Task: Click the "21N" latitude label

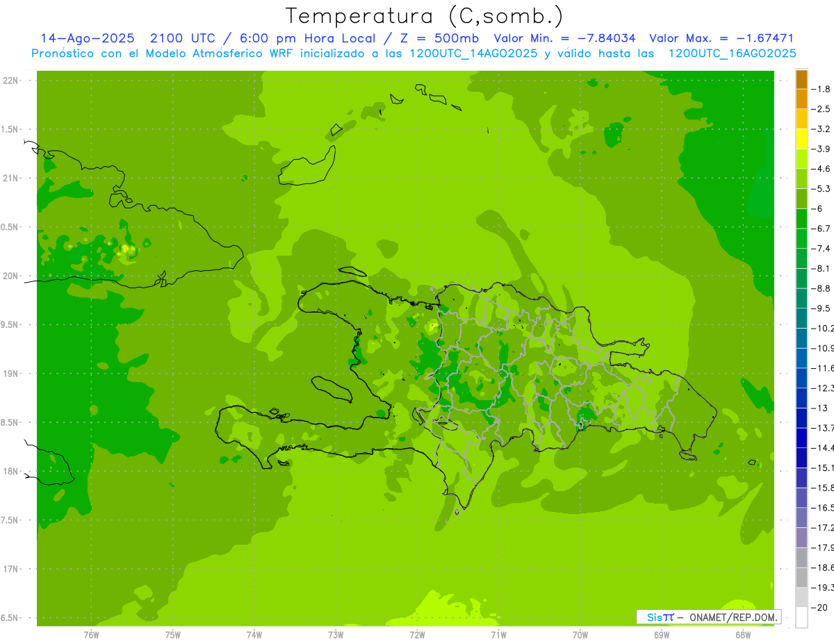Action: pos(10,178)
